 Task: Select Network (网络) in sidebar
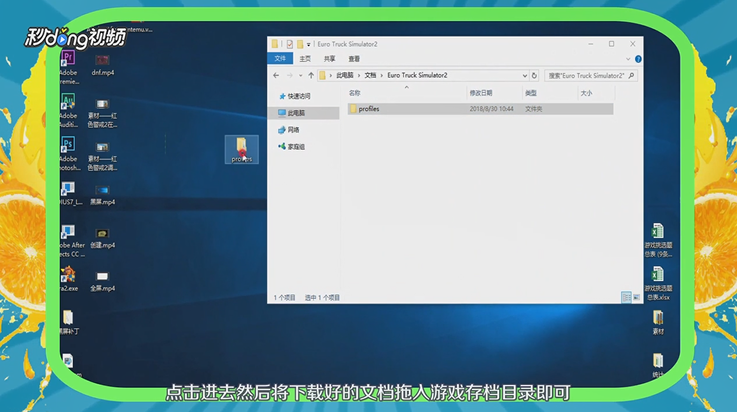(x=289, y=130)
